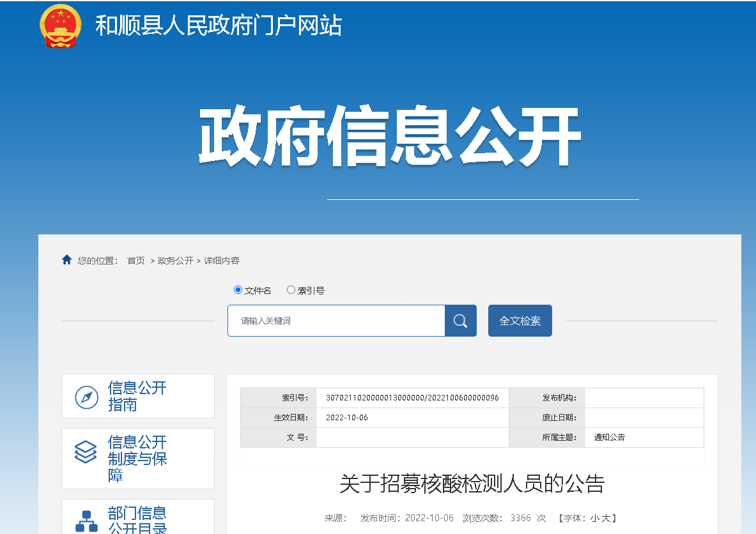Open 信息公开制度与保障 sidebar menu label

click(137, 459)
